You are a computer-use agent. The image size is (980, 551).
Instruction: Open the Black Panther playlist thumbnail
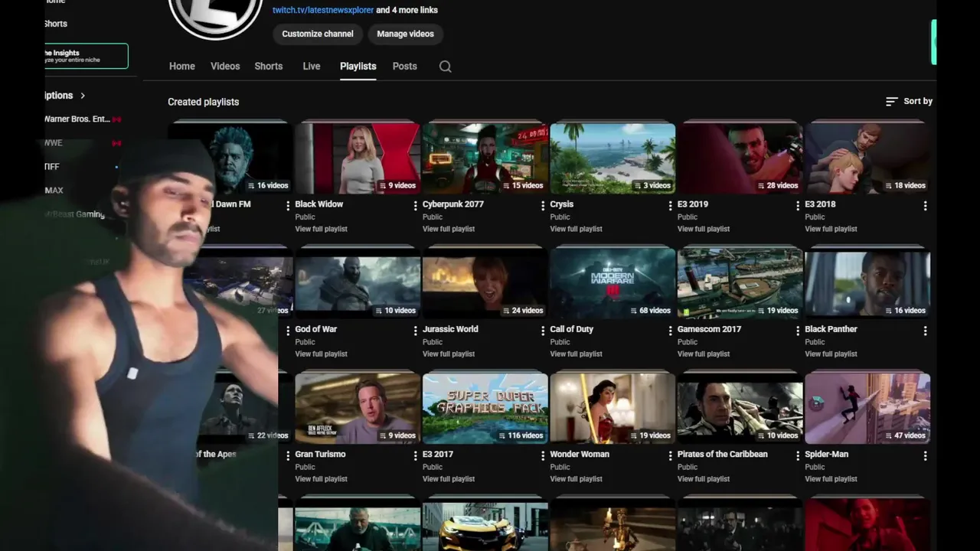(x=867, y=283)
